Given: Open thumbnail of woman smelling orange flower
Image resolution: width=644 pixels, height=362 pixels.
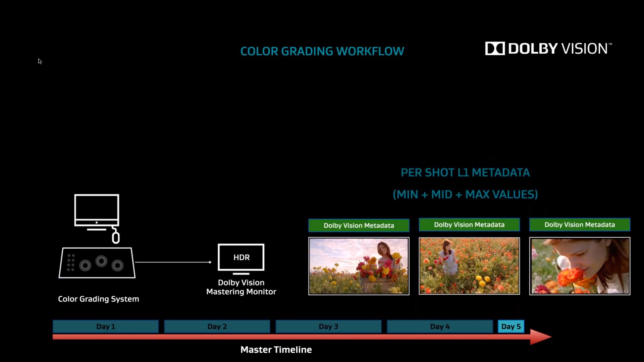Looking at the screenshot, I should point(580,266).
